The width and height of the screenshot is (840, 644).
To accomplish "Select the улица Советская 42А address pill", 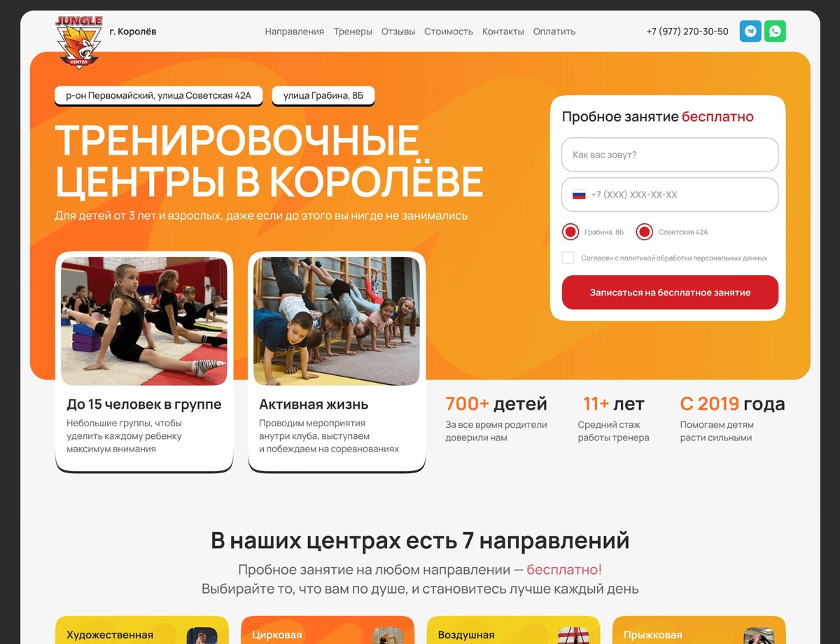I will (159, 96).
